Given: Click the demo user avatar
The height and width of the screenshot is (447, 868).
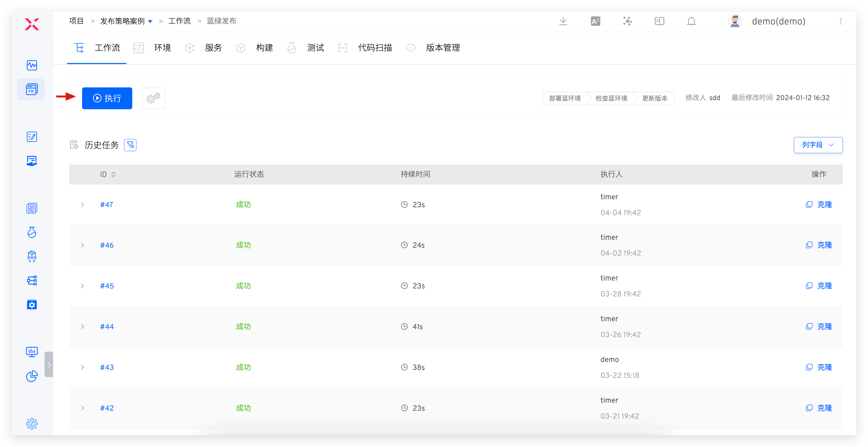Looking at the screenshot, I should click(735, 21).
